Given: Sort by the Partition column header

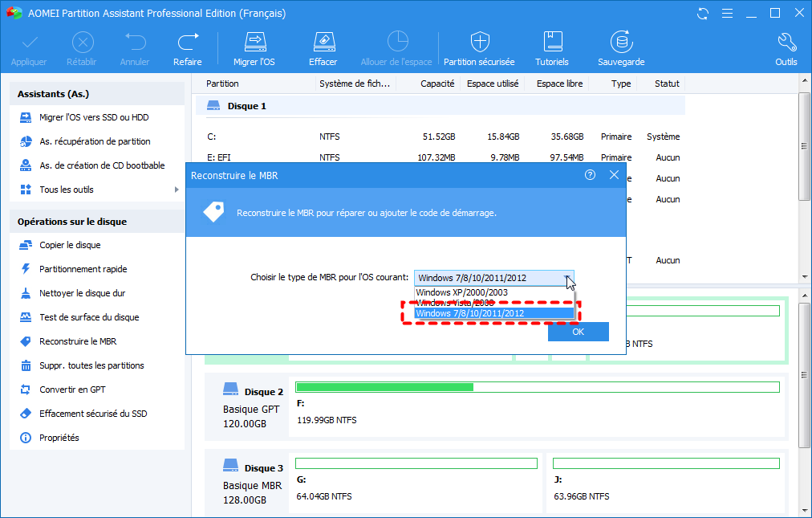Looking at the screenshot, I should [x=222, y=84].
